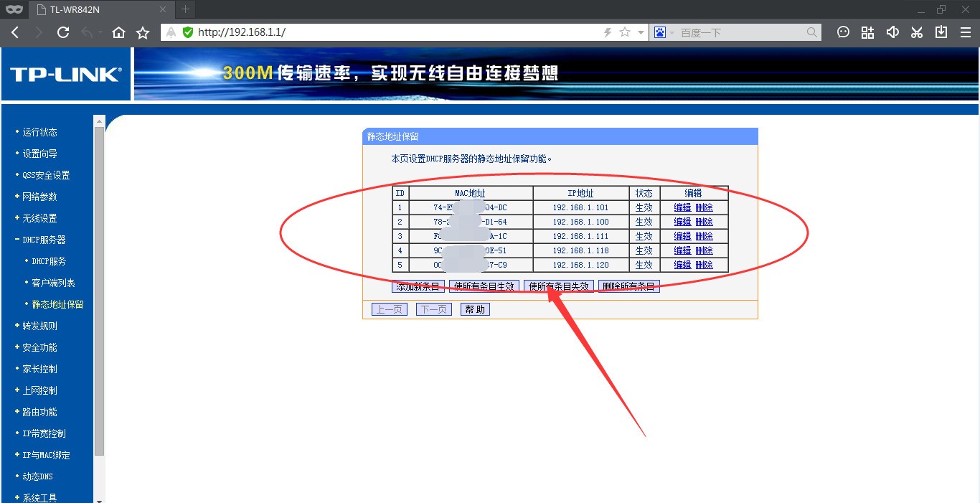The width and height of the screenshot is (980, 503).
Task: Open the browser hamburger menu
Action: [965, 32]
